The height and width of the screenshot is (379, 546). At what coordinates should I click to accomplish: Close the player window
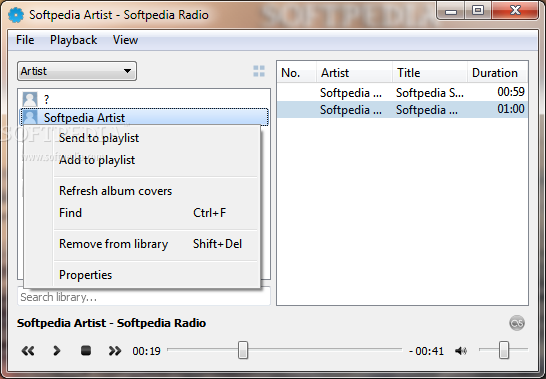coord(515,11)
